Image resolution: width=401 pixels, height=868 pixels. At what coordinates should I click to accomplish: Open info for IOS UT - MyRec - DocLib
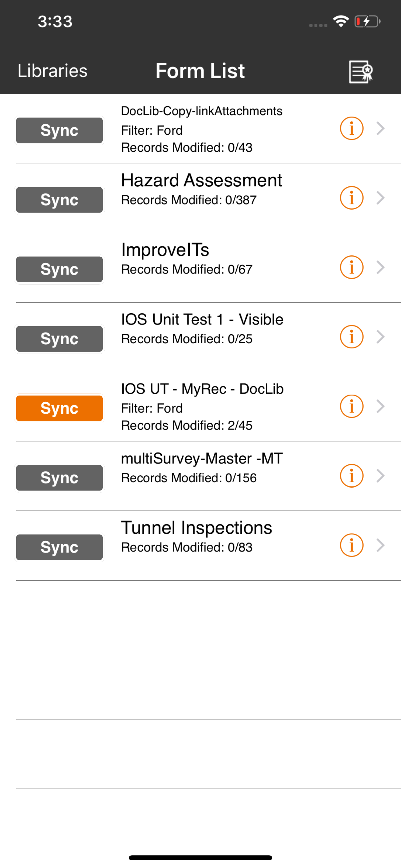coord(352,406)
